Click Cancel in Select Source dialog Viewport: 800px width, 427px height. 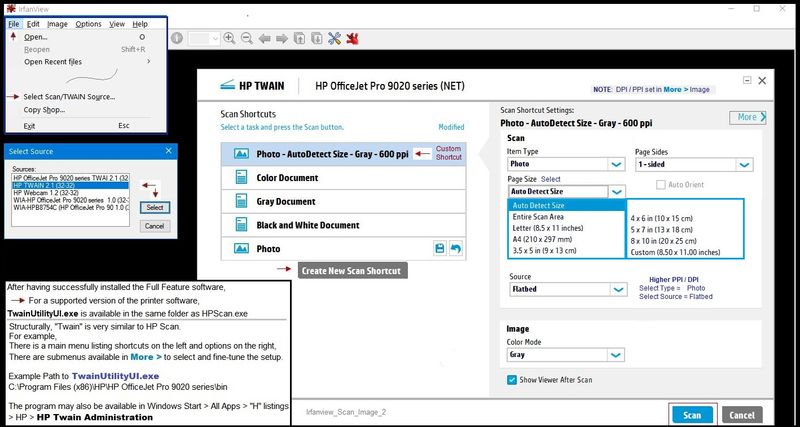coord(155,226)
